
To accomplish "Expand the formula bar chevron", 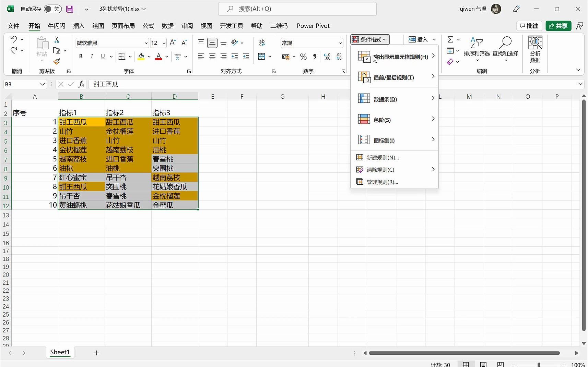I will coord(580,84).
